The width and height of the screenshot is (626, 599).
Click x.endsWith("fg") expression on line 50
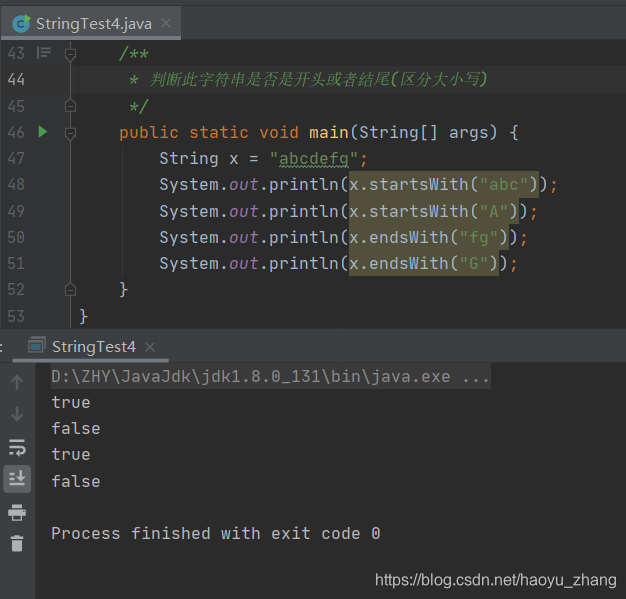click(428, 238)
